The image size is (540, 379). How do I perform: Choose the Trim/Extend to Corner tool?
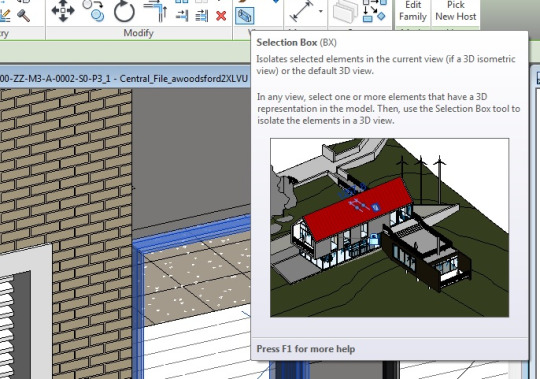156,11
